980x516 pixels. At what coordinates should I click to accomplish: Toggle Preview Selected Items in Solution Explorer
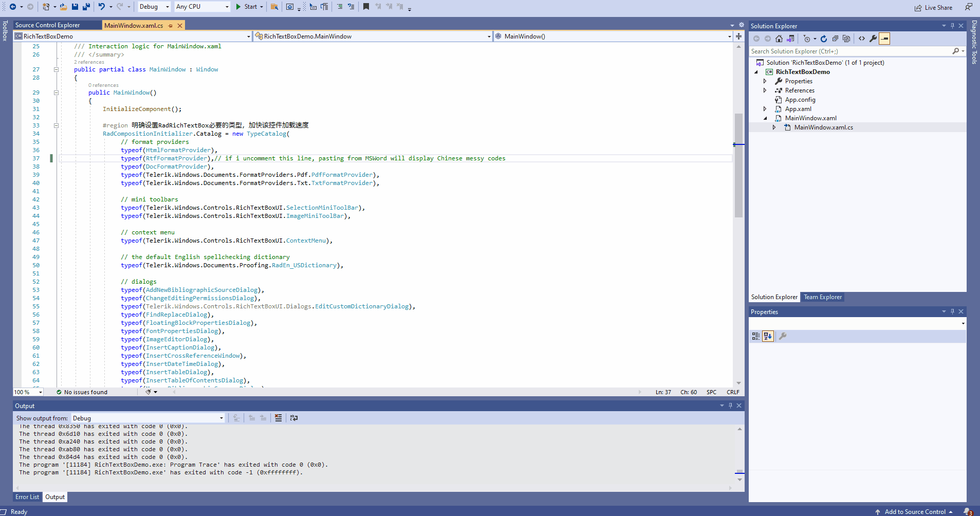click(884, 39)
